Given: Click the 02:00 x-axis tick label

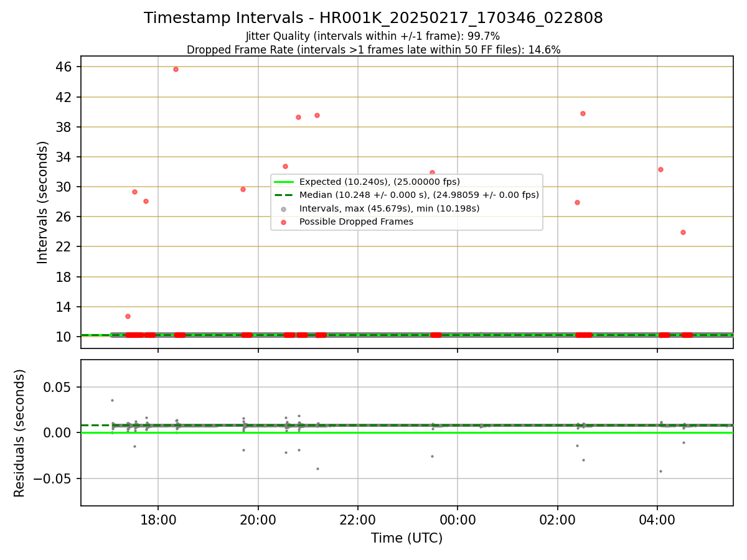Looking at the screenshot, I should coord(557,520).
